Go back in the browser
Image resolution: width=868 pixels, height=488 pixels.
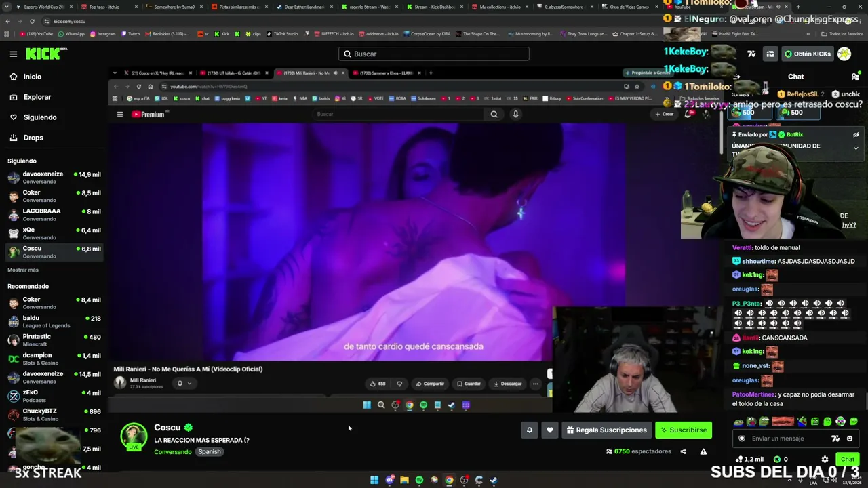click(x=7, y=21)
